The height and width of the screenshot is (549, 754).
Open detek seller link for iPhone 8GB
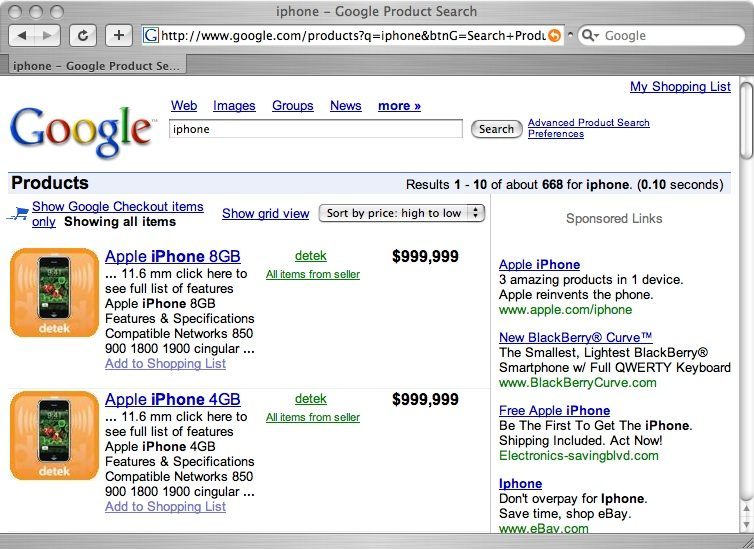pyautogui.click(x=311, y=256)
